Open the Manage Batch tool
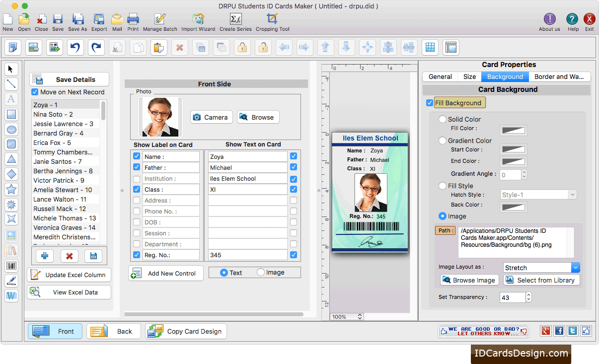 pos(159,20)
